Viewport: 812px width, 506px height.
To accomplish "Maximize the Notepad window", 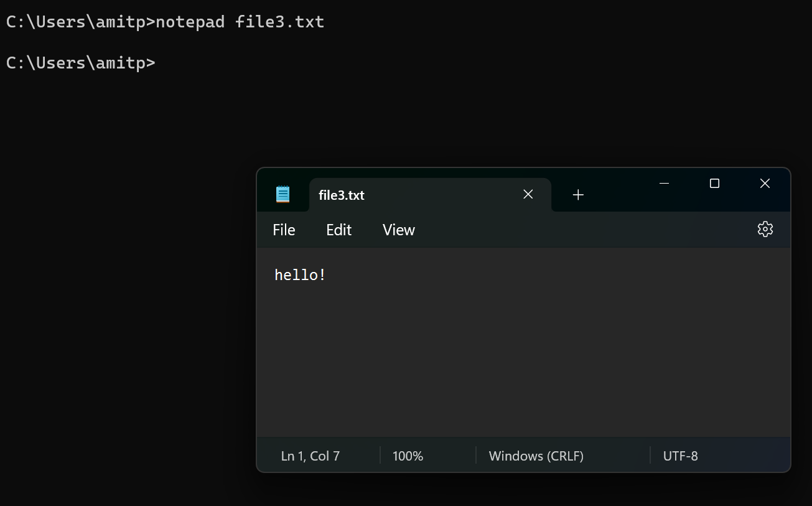I will 714,184.
